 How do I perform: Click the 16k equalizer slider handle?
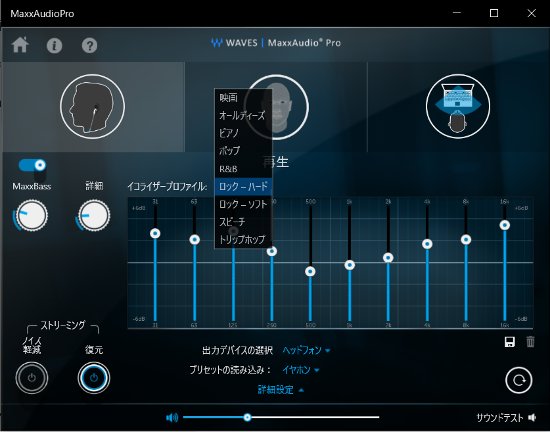coord(505,225)
